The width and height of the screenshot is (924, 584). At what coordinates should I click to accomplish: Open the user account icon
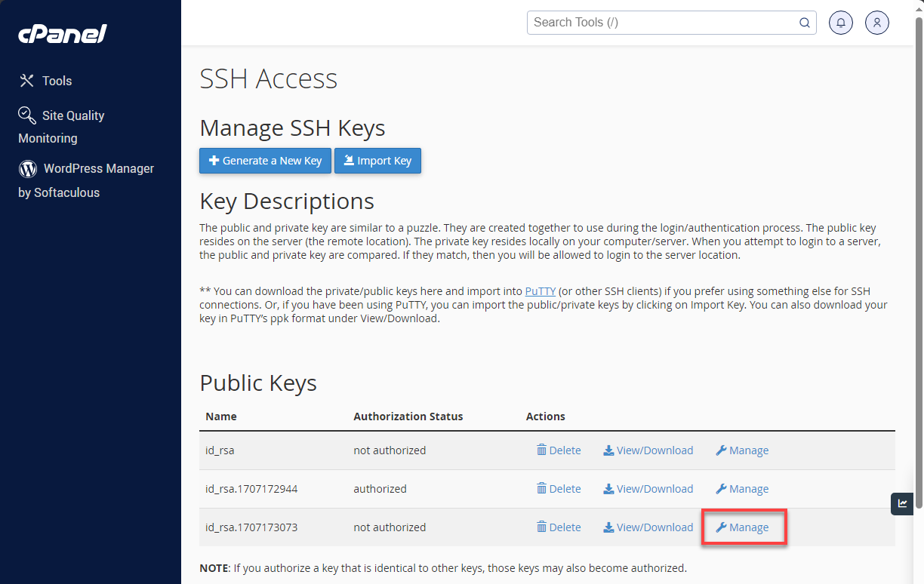[876, 22]
